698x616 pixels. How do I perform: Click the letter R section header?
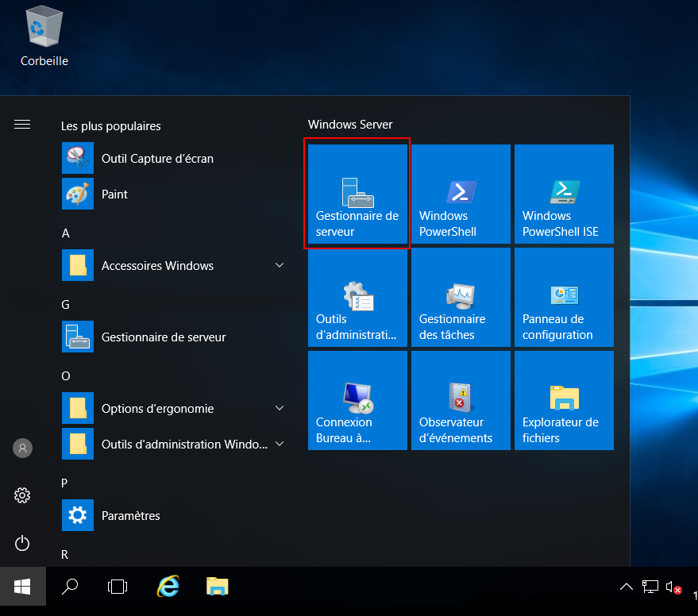(64, 555)
